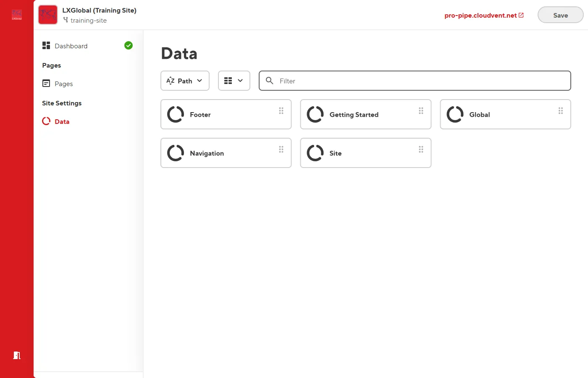Screen dimensions: 588x378
Task: Click the magnifier icon in the filter bar
Action: 269,81
